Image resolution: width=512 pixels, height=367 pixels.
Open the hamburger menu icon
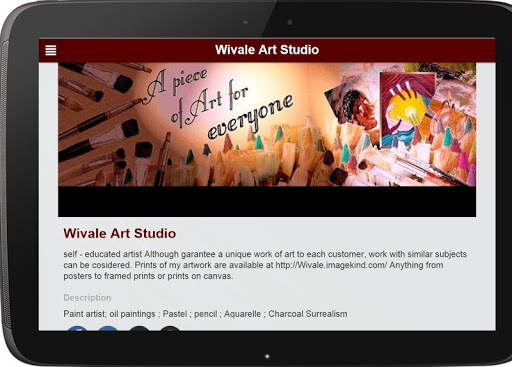coord(51,50)
